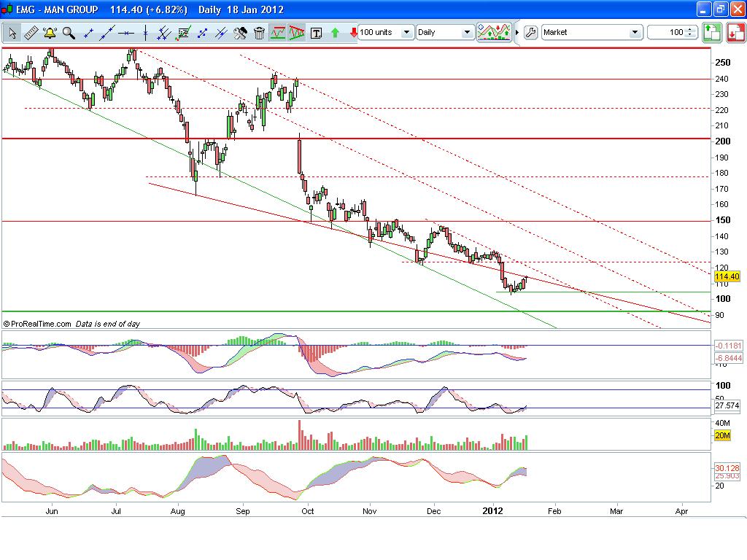This screenshot has height=560, width=747.
Task: Click the 200 level on the price axis
Action: click(723, 141)
